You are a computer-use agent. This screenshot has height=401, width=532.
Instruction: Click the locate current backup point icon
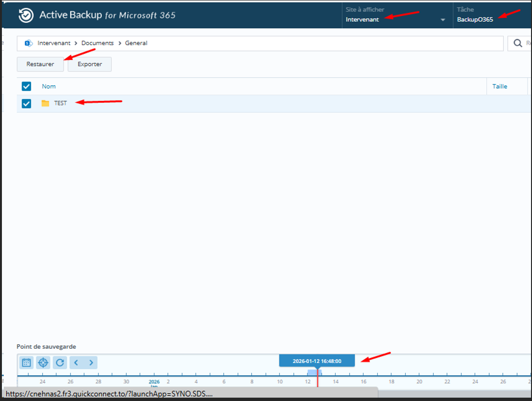coord(43,363)
